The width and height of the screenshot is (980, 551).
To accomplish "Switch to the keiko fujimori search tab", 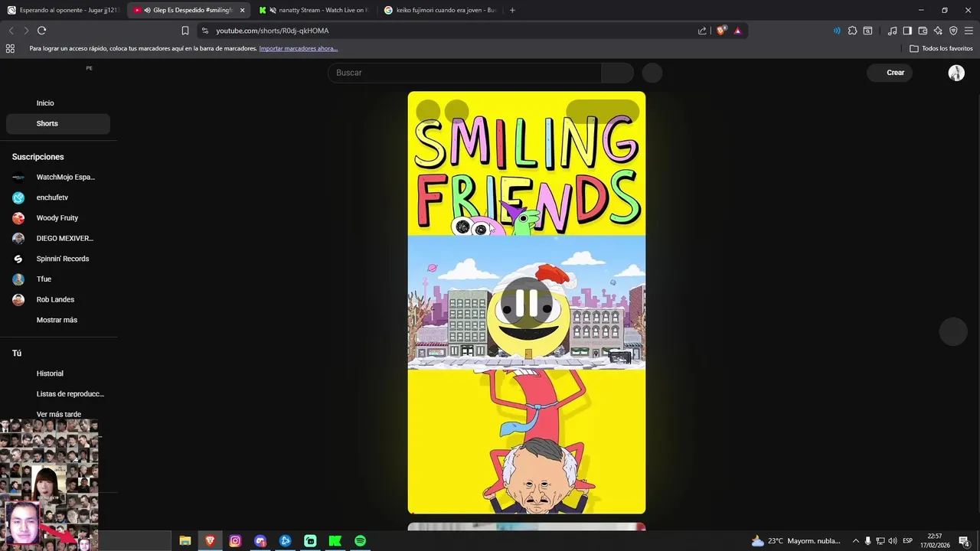I will (x=439, y=10).
